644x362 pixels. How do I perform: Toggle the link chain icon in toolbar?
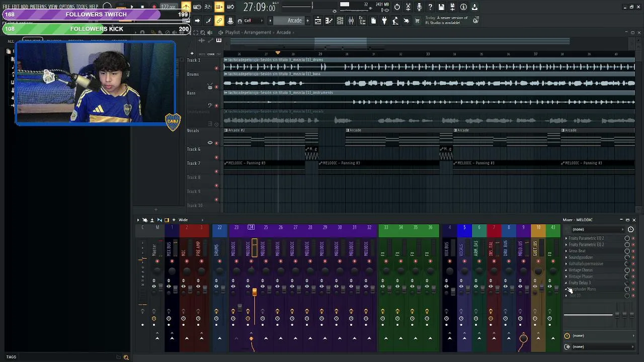click(x=219, y=21)
